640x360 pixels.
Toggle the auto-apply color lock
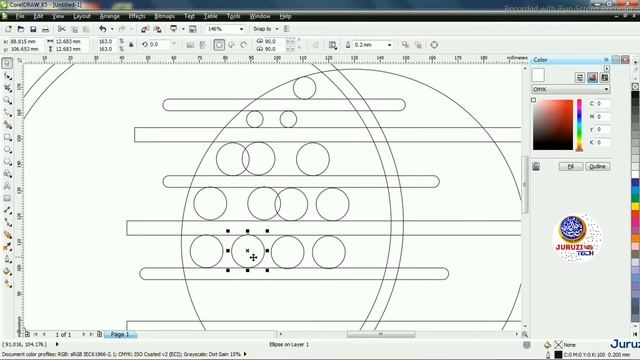click(536, 167)
